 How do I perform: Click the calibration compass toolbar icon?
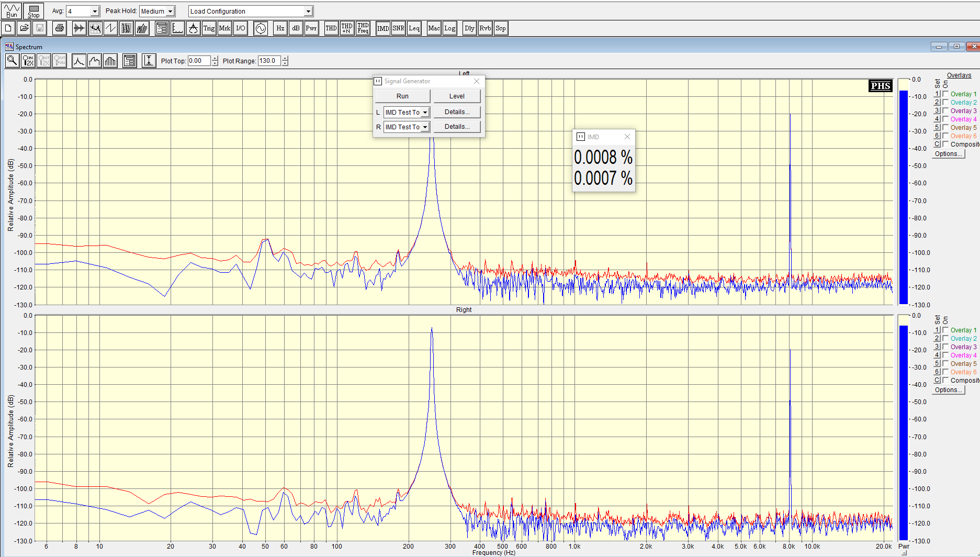click(194, 28)
